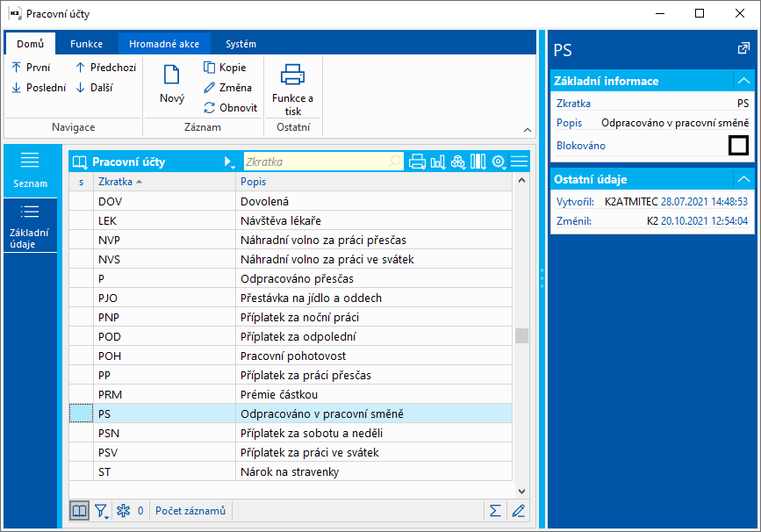Open the hamburger menu in the list toolbar

click(520, 162)
